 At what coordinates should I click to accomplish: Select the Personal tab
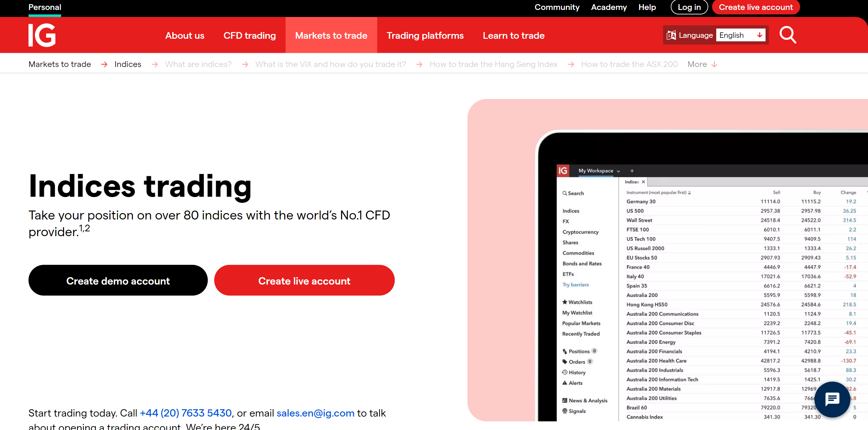(x=45, y=7)
